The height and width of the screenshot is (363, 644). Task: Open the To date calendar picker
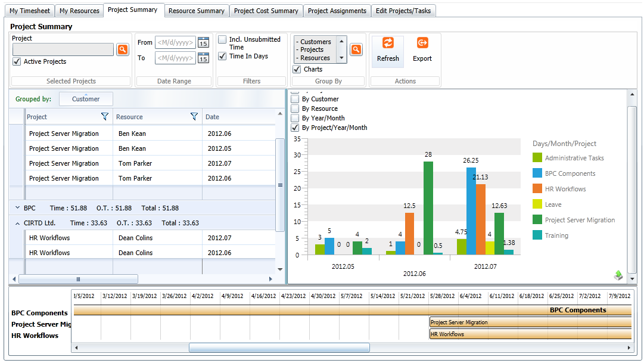pyautogui.click(x=203, y=58)
